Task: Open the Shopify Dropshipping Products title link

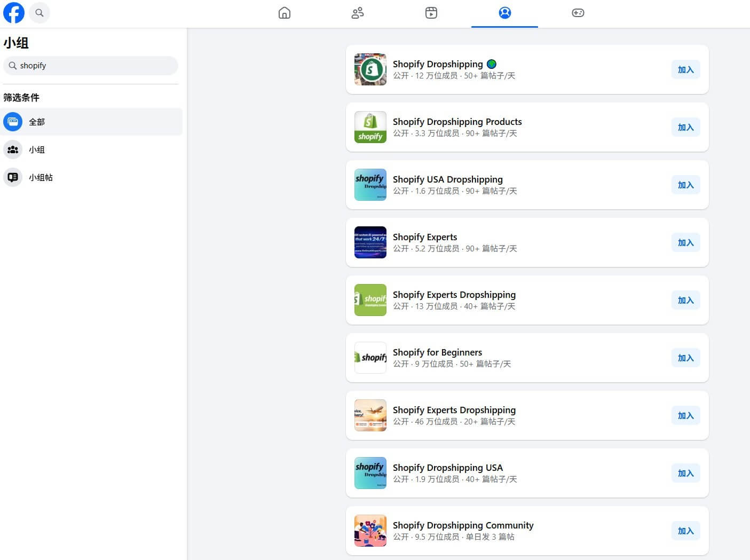Action: [x=457, y=122]
